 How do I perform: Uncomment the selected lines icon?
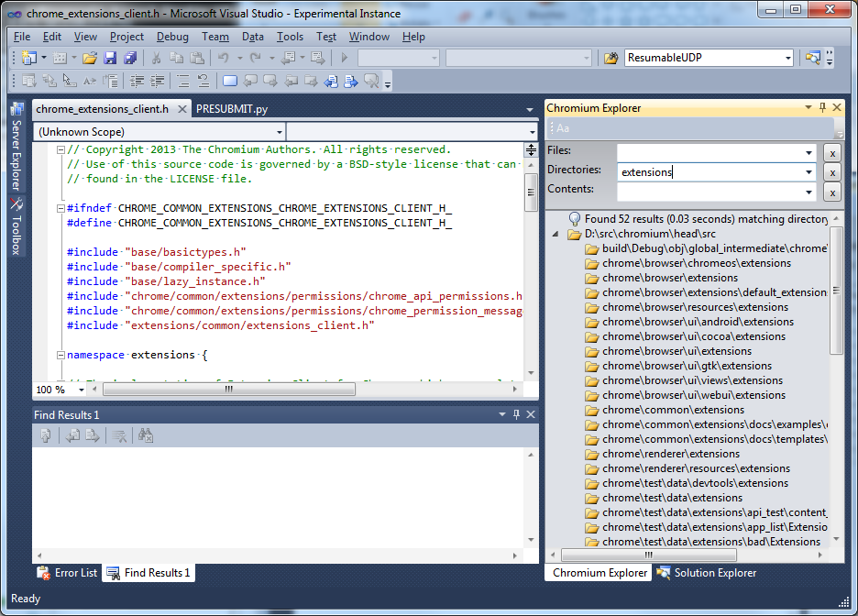click(203, 82)
